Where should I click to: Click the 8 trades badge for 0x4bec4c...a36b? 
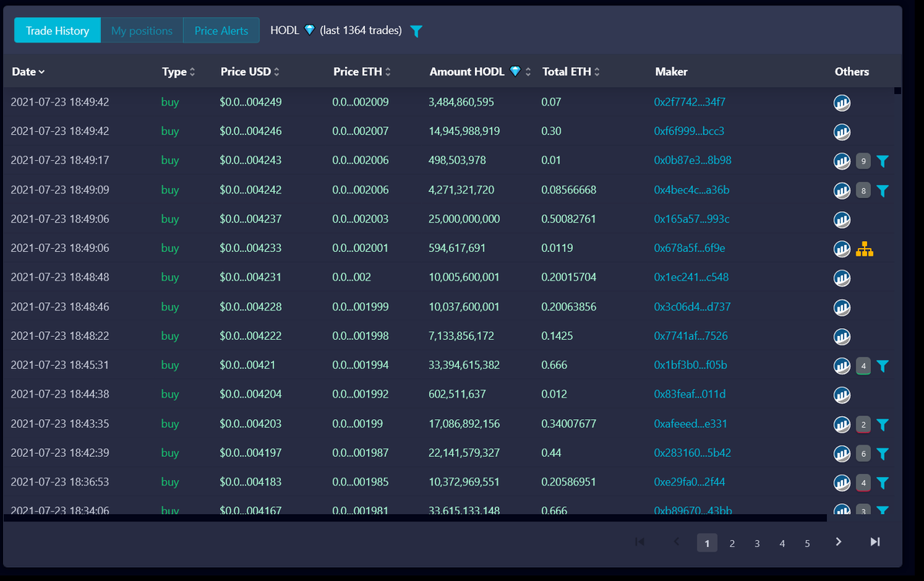[863, 190]
